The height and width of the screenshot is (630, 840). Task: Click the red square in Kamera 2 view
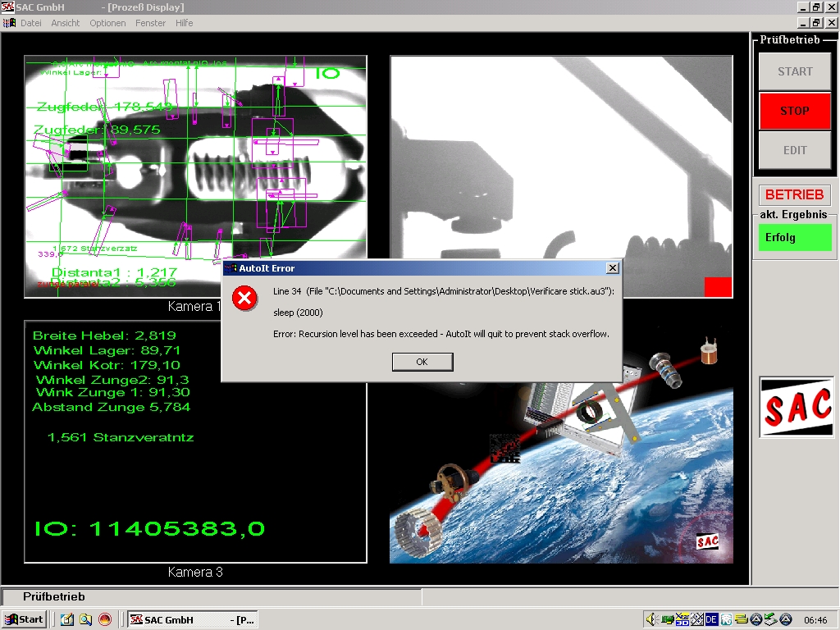pyautogui.click(x=718, y=287)
